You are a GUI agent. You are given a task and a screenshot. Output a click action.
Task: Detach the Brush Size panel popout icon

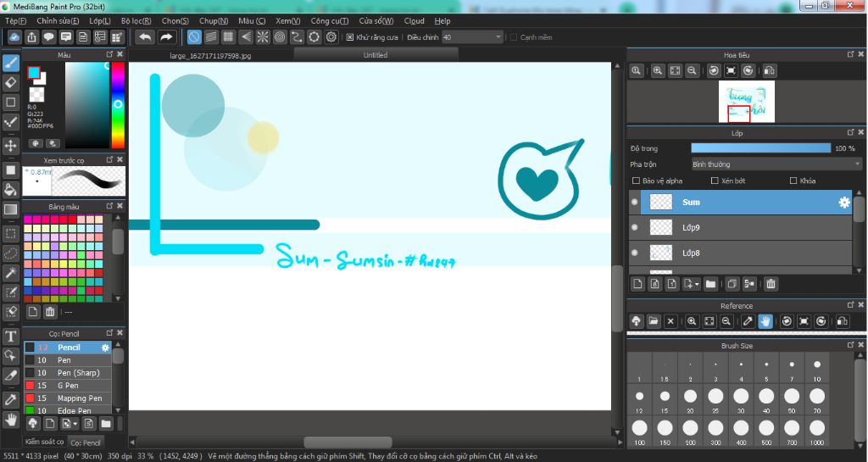pos(850,345)
